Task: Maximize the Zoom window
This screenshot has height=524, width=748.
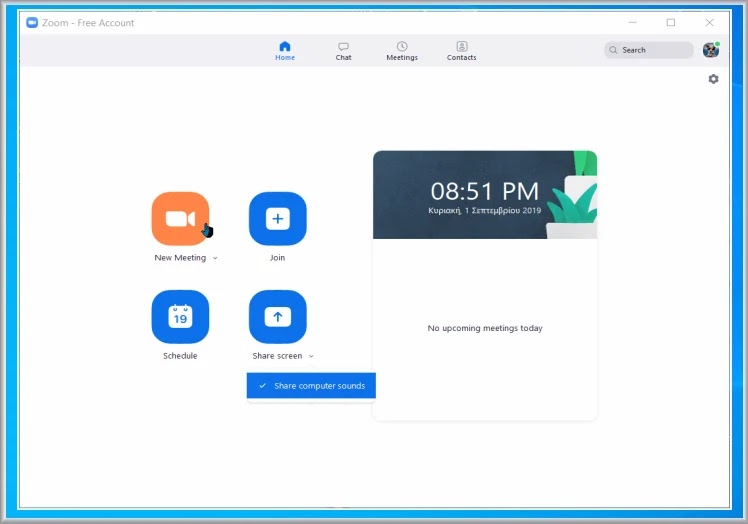Action: point(671,22)
